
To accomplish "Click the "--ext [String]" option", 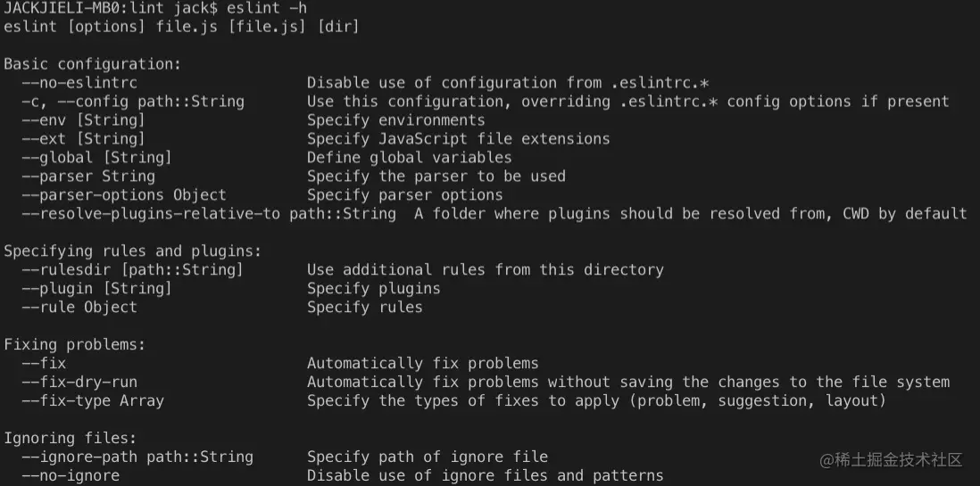I will pos(84,139).
